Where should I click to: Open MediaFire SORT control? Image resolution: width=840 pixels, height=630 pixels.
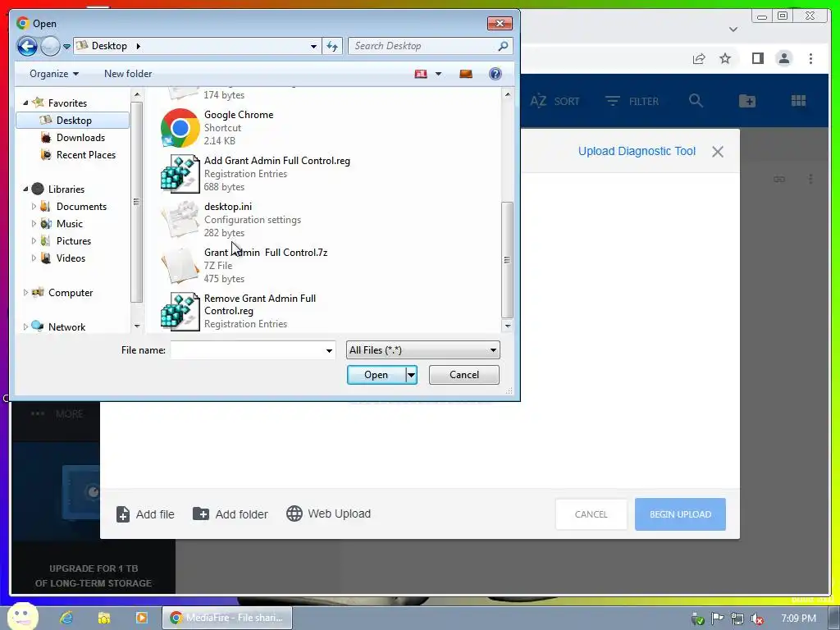(x=555, y=101)
